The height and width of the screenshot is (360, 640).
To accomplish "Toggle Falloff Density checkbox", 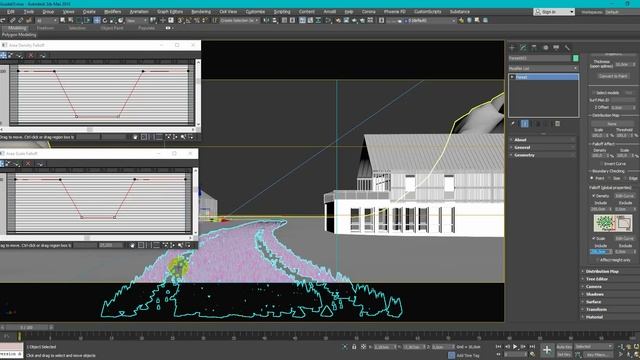I will (594, 196).
